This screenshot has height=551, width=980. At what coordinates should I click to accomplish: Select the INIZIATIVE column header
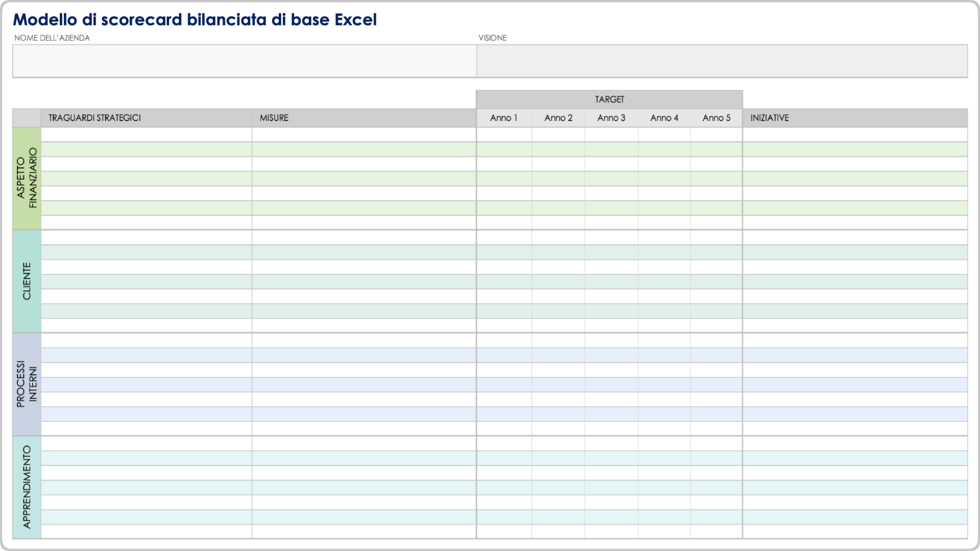(855, 118)
